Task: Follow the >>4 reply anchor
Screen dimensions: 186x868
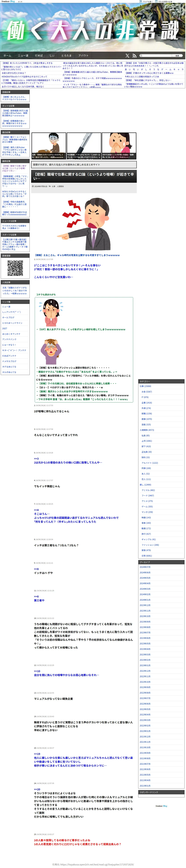Action: click(36, 510)
